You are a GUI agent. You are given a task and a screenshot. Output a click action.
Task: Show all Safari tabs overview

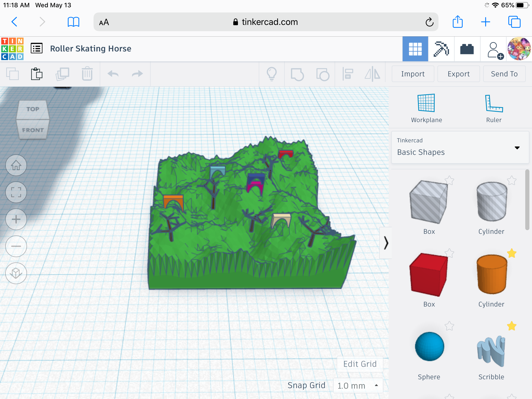point(514,22)
